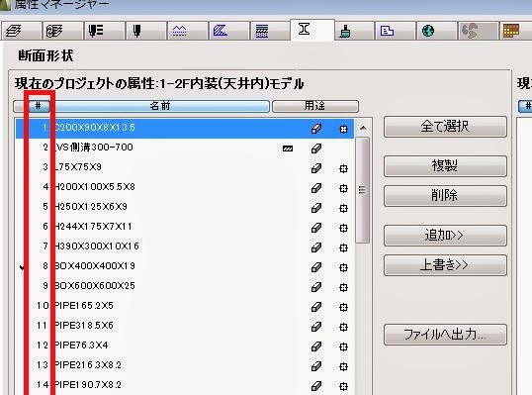Select profile row H244X175X7X11
The image size is (532, 395).
[x=185, y=227]
